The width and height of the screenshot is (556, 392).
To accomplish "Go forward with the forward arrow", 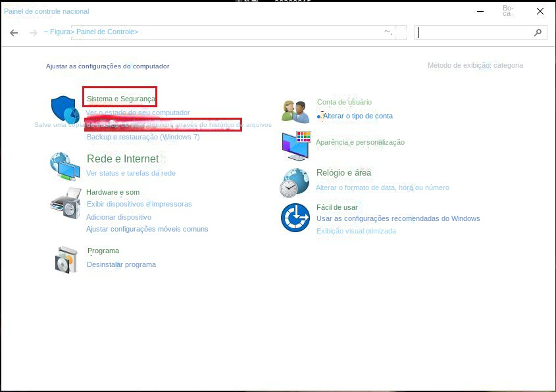I will pos(34,33).
